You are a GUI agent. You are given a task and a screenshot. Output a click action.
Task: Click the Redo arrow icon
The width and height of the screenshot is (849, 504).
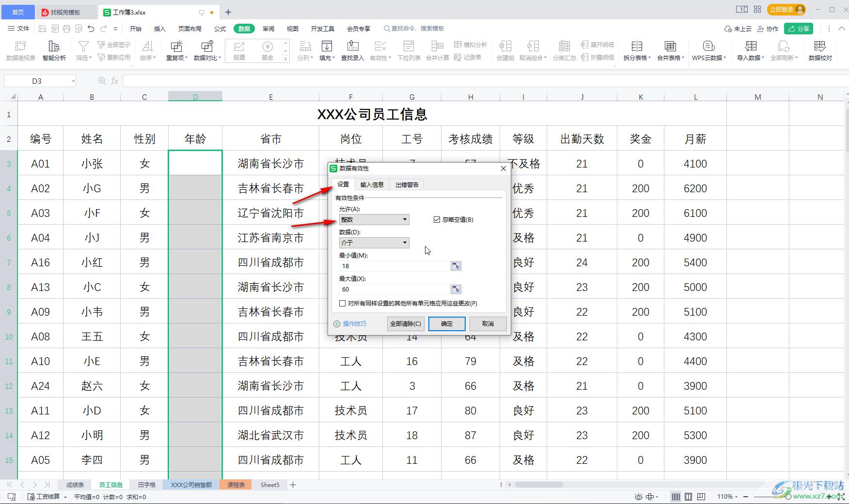pos(103,29)
